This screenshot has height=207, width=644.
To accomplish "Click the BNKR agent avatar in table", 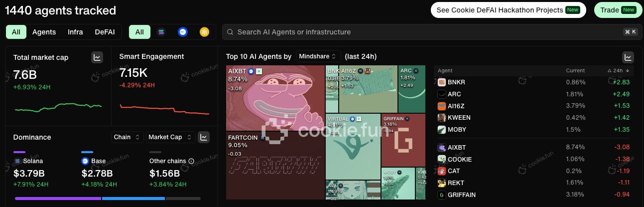I will pos(441,82).
